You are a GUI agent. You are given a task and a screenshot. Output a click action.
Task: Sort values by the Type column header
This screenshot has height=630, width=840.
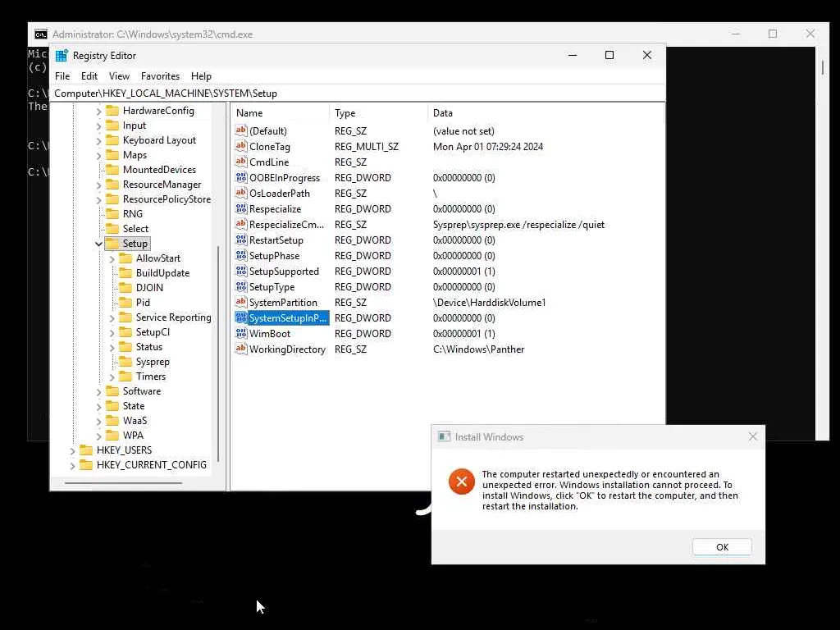click(x=378, y=113)
